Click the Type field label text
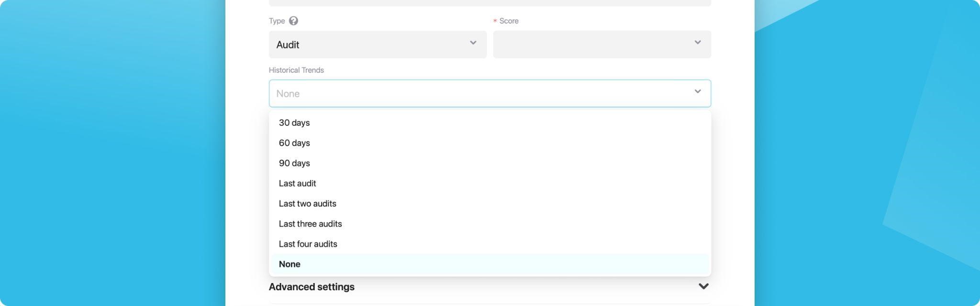 (277, 21)
